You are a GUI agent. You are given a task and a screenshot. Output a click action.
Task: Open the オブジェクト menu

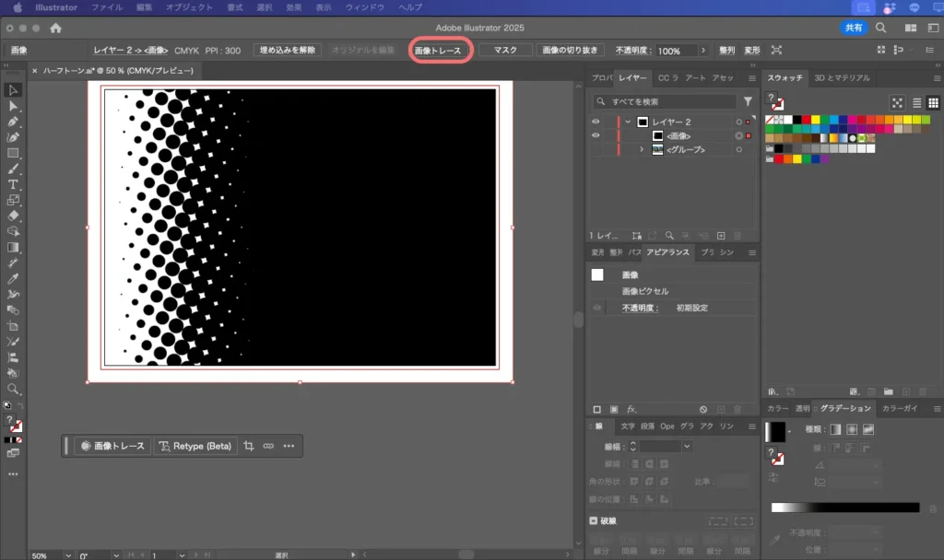[189, 7]
